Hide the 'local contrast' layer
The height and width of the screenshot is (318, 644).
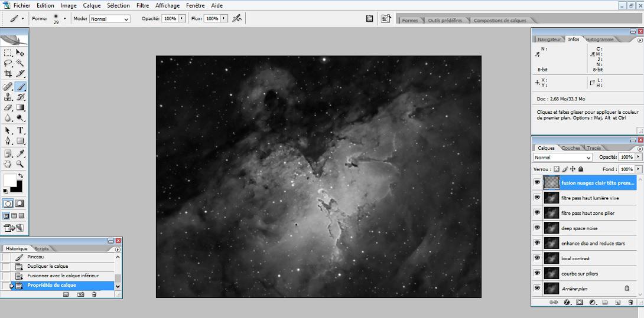tap(537, 258)
